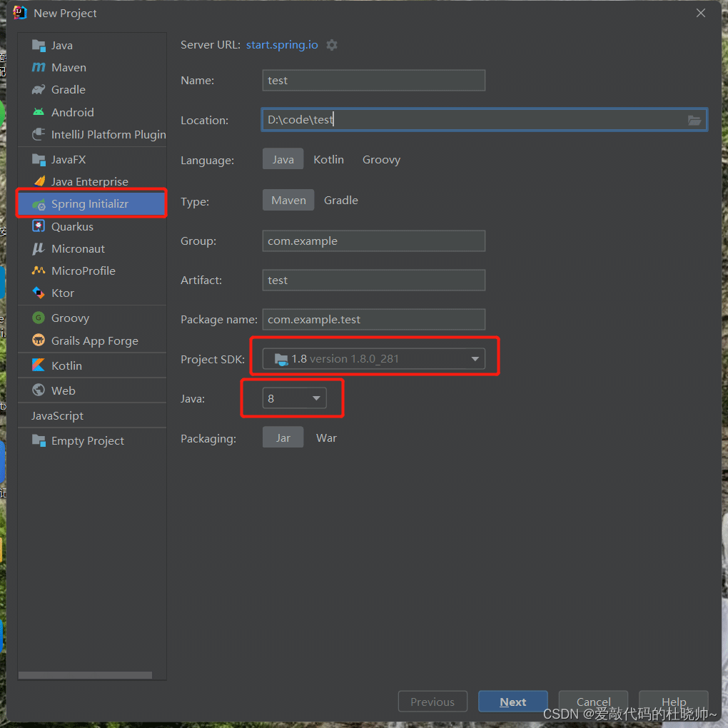Open start.spring.io server URL link

pos(282,44)
